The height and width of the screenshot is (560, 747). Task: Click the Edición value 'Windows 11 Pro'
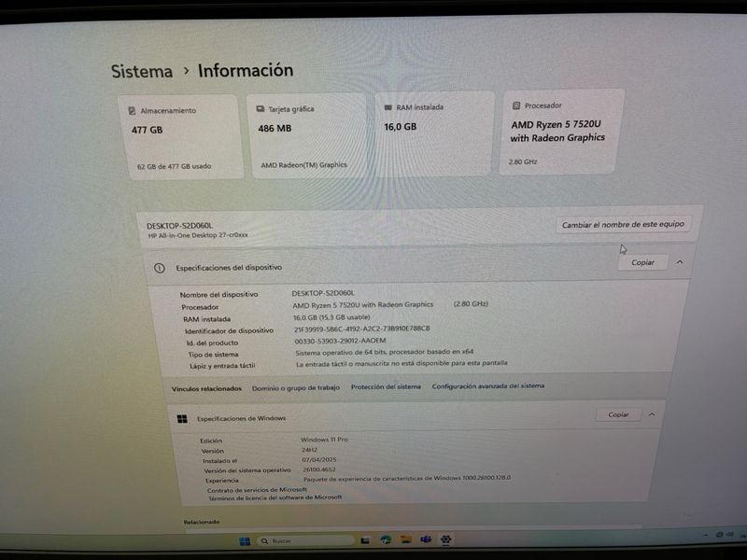pyautogui.click(x=324, y=440)
